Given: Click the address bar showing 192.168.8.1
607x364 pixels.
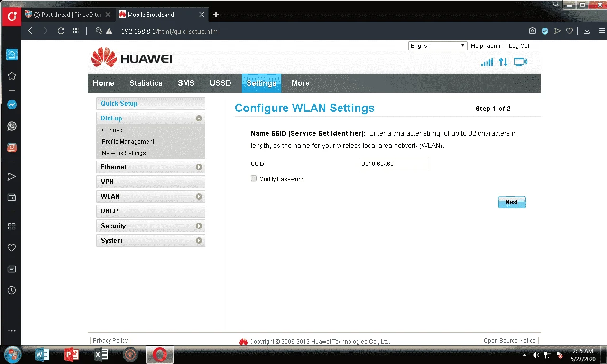Looking at the screenshot, I should tap(170, 31).
